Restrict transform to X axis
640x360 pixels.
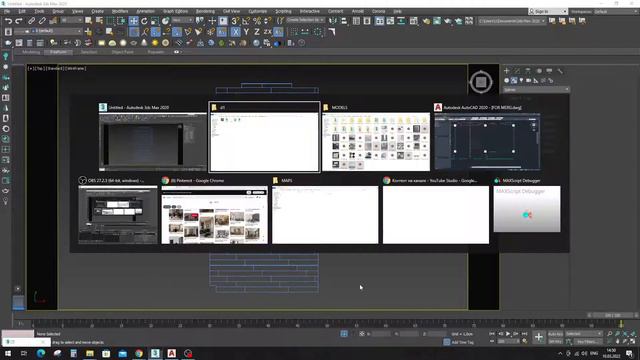[x=236, y=31]
